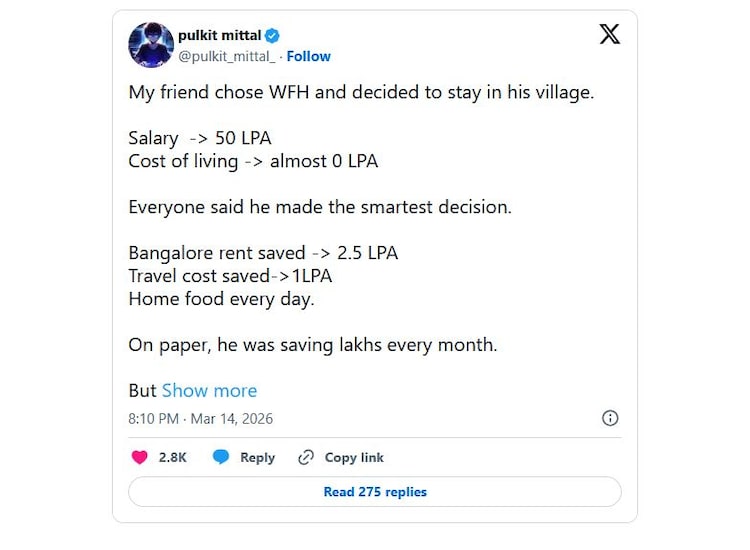Open the Read 275 replies button
This screenshot has height=550, width=750.
tap(375, 492)
